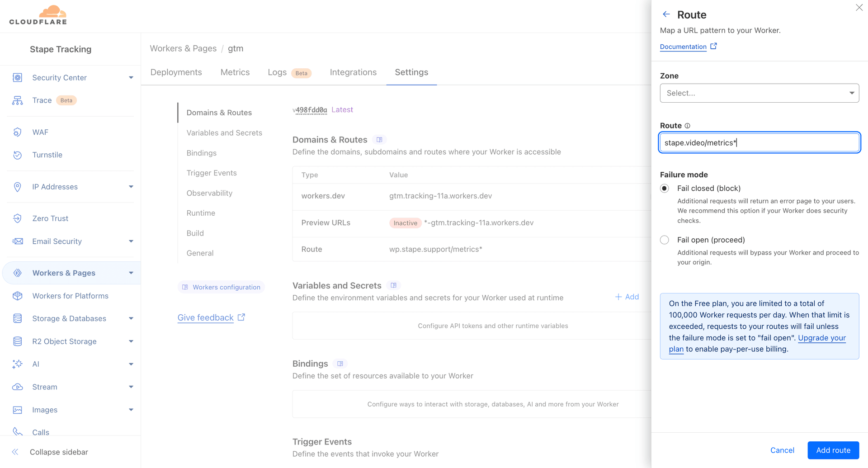Image resolution: width=868 pixels, height=468 pixels.
Task: Click the Cloudflare logo
Action: 38,15
